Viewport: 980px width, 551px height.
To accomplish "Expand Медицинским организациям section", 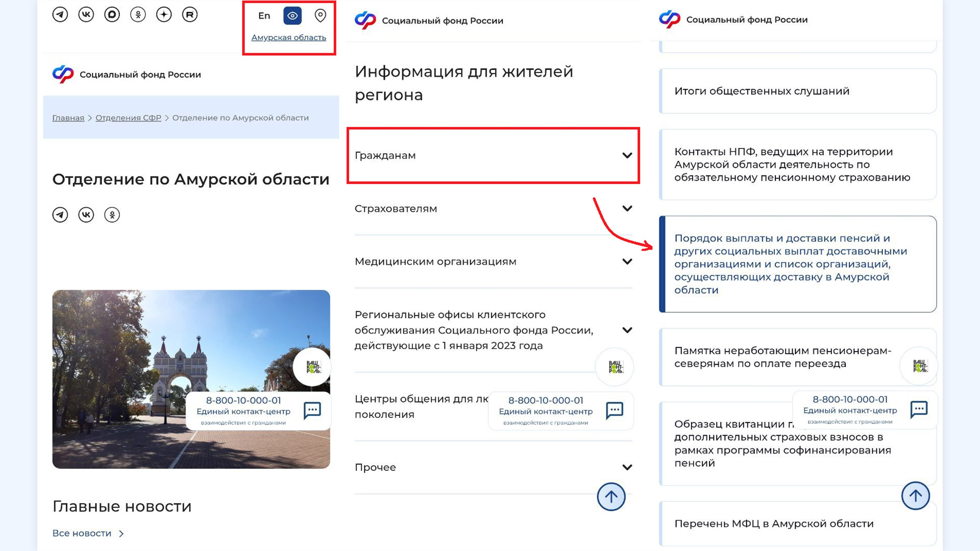I will click(627, 262).
